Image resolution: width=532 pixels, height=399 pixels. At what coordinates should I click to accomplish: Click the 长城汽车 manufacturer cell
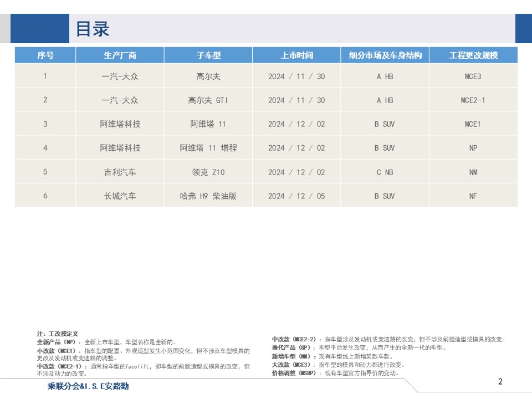(x=120, y=196)
